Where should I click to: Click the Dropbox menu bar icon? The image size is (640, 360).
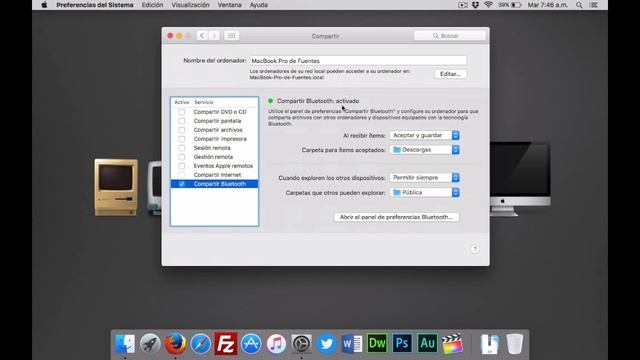tap(476, 5)
